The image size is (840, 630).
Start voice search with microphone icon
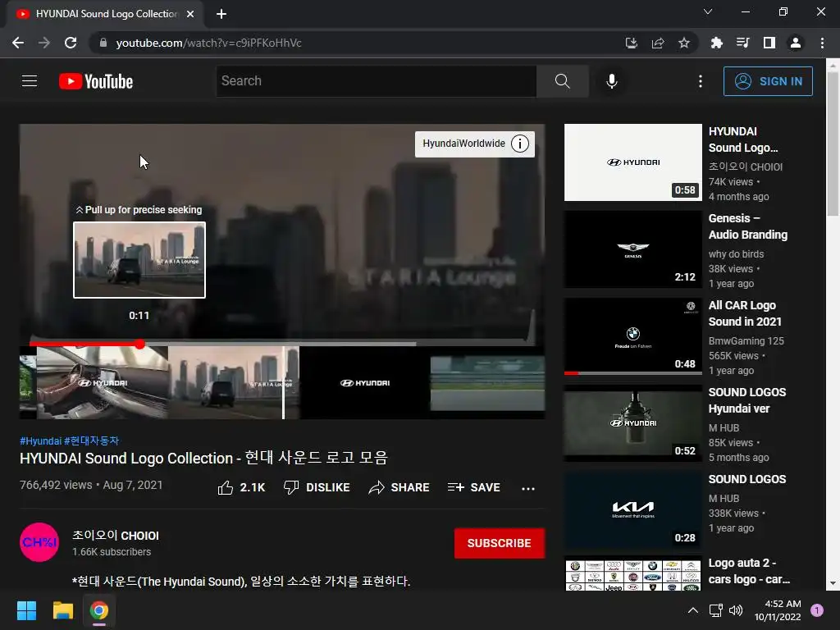point(612,81)
